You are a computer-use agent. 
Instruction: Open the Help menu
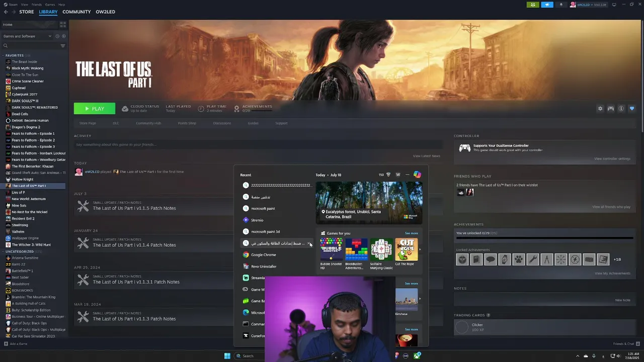61,5
